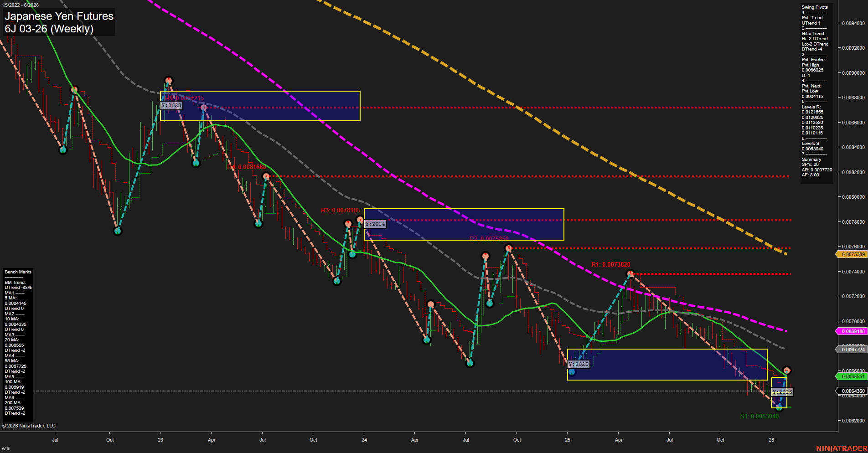The width and height of the screenshot is (868, 453).
Task: Expand the Bench Marks panel
Action: [x=17, y=272]
